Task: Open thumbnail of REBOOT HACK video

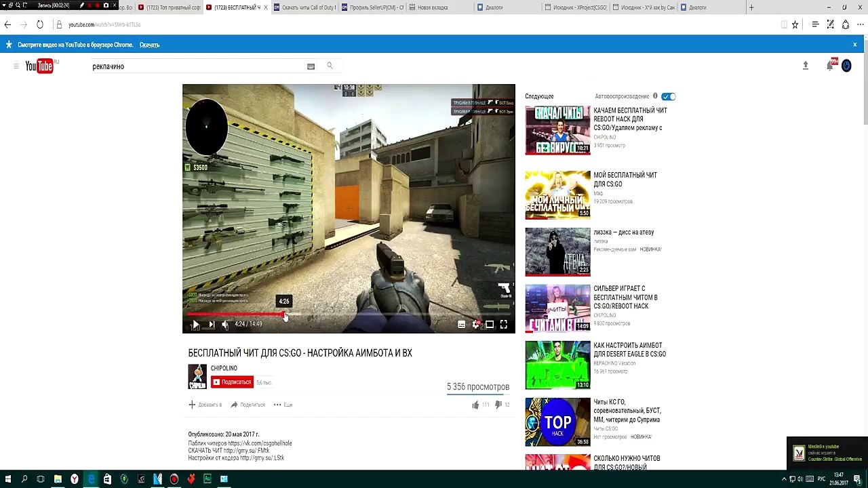Action: coord(558,130)
